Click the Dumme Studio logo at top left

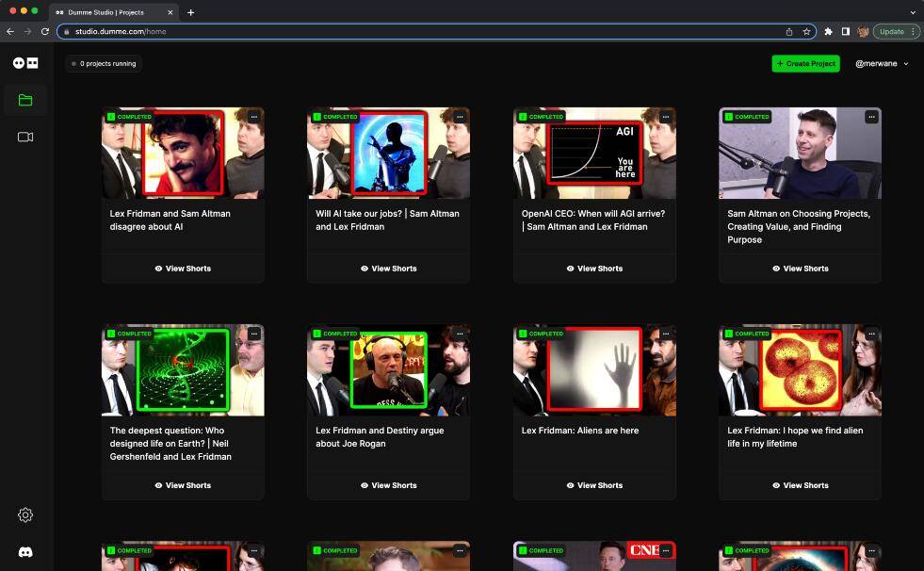point(24,63)
